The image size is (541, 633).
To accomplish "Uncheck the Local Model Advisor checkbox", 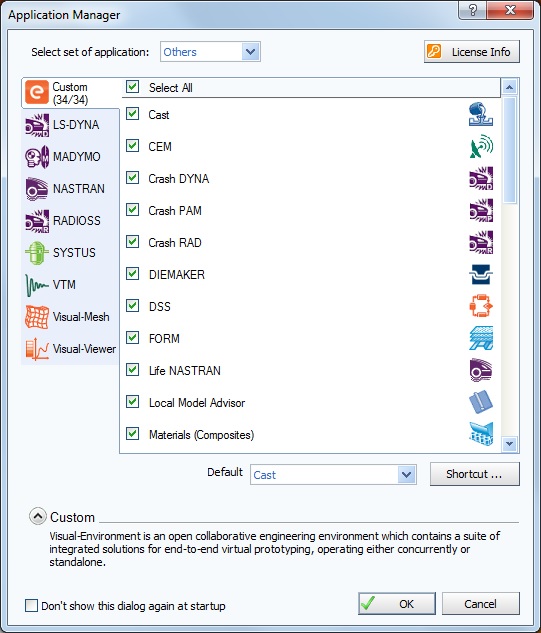I will pyautogui.click(x=132, y=402).
